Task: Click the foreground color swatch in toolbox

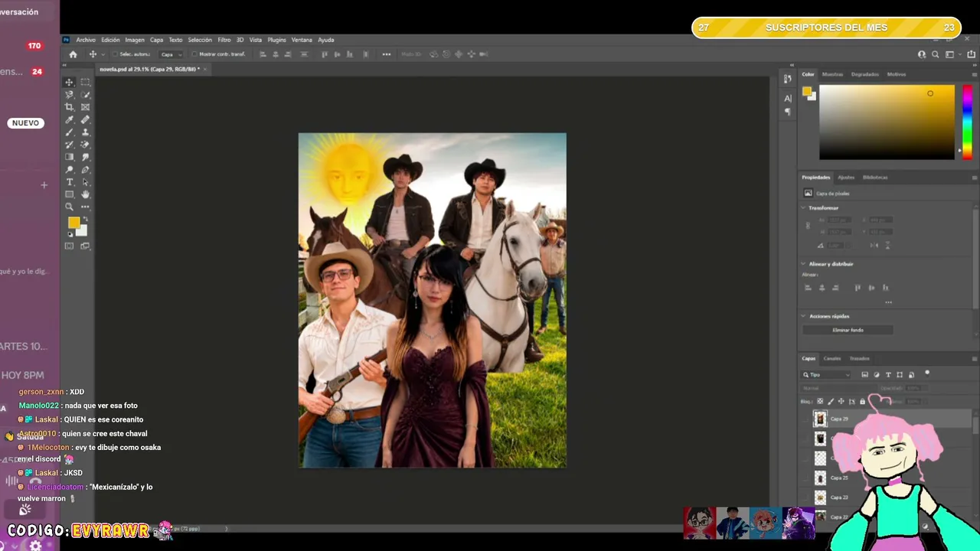Action: point(73,223)
